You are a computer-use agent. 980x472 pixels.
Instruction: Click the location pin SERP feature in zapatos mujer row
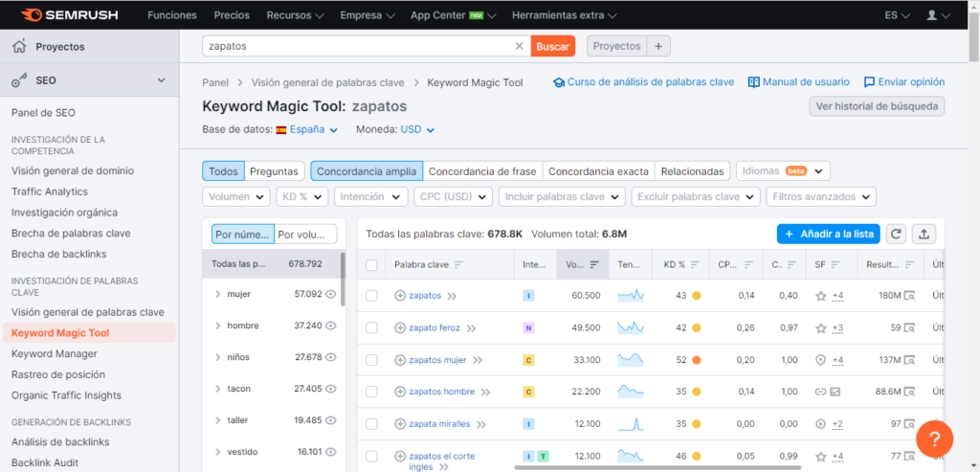(x=821, y=360)
